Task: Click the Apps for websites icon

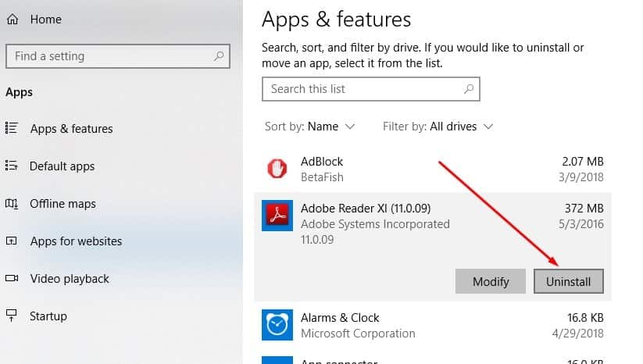Action: coord(12,241)
